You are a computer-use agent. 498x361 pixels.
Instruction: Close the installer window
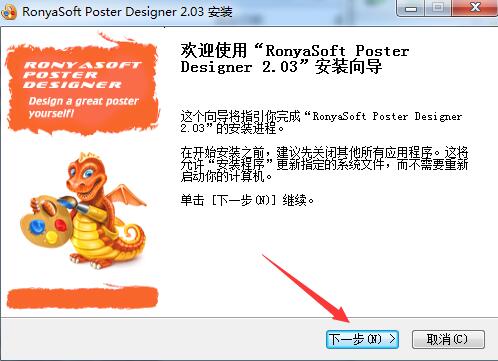474,8
